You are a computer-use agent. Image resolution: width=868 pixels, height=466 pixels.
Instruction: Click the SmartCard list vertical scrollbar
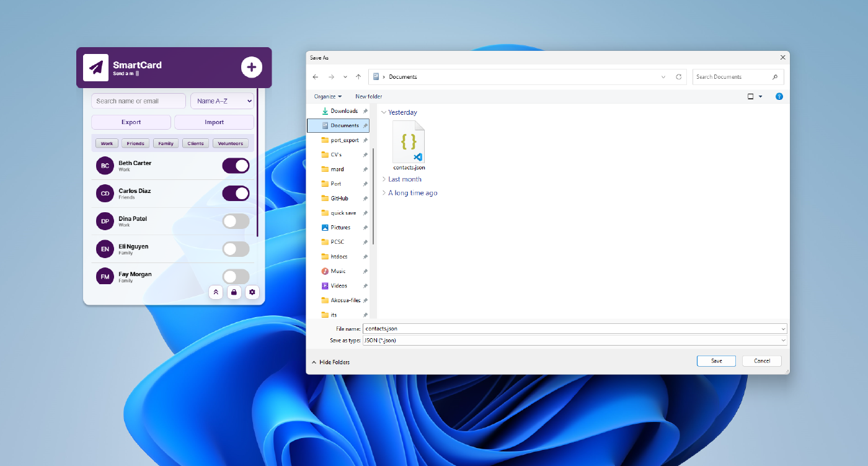(257, 161)
